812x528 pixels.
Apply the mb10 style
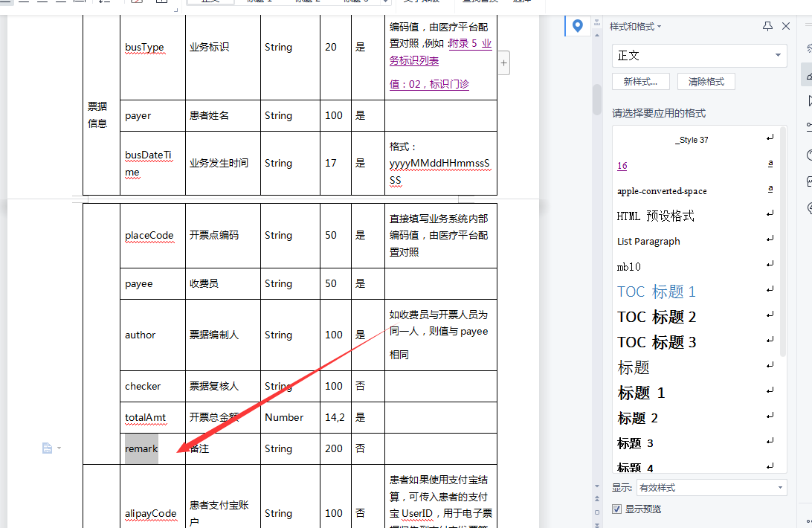695,267
